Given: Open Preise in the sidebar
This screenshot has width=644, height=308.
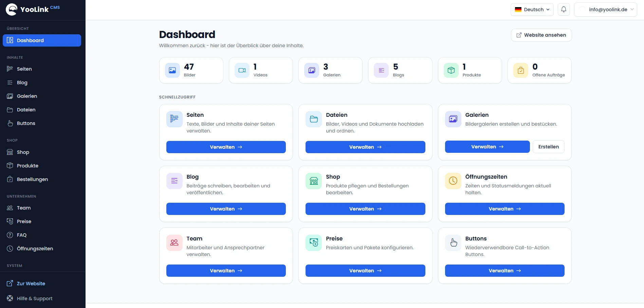Looking at the screenshot, I should coord(42,221).
